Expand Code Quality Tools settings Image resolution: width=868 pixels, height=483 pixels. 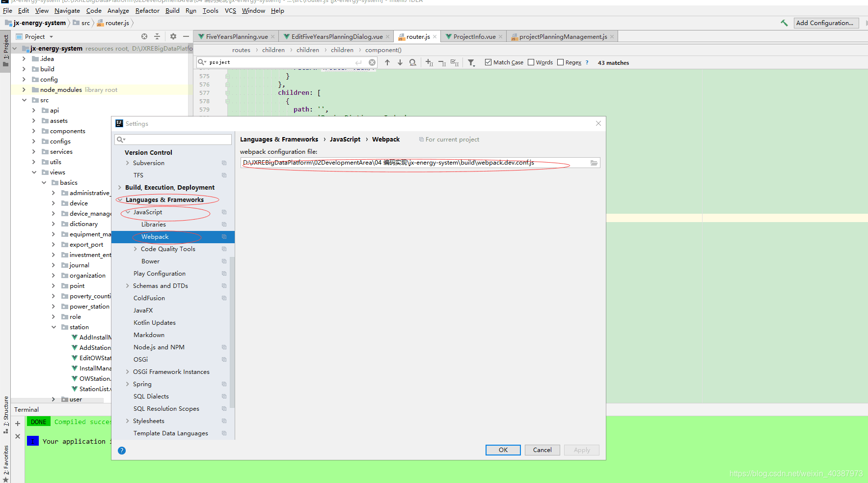click(136, 249)
